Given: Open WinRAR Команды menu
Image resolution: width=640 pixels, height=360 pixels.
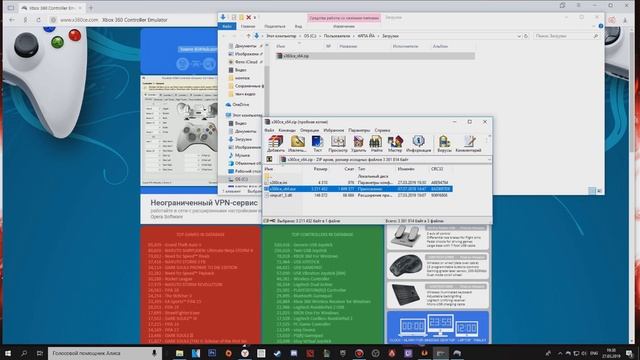Looking at the screenshot, I should (x=287, y=130).
